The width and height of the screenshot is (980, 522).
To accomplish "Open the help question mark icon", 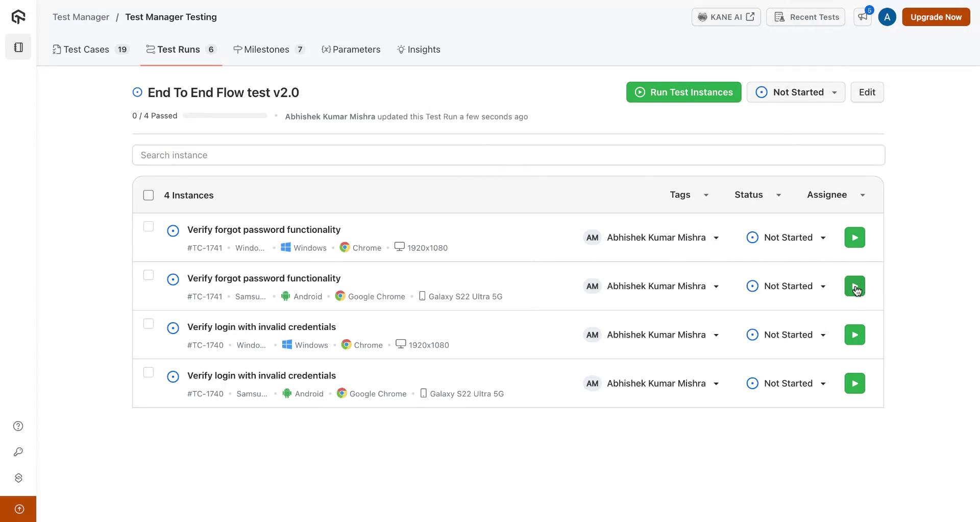I will pyautogui.click(x=18, y=426).
